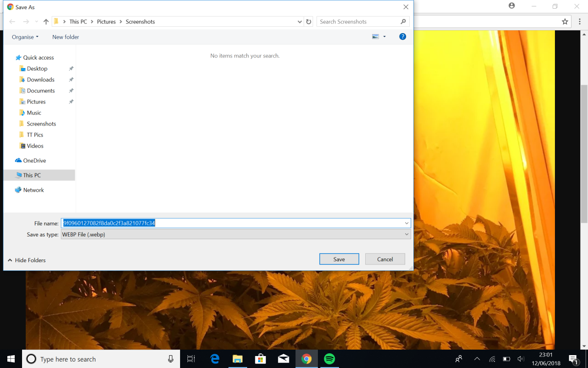Open Videos in the sidebar
This screenshot has width=588, height=368.
(x=35, y=146)
